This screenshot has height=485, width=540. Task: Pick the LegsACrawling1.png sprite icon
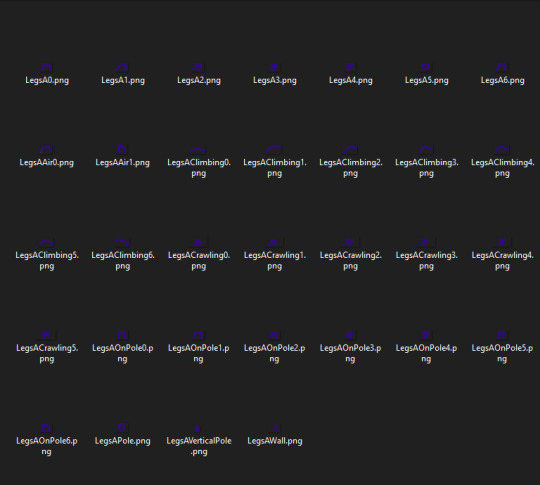(274, 242)
